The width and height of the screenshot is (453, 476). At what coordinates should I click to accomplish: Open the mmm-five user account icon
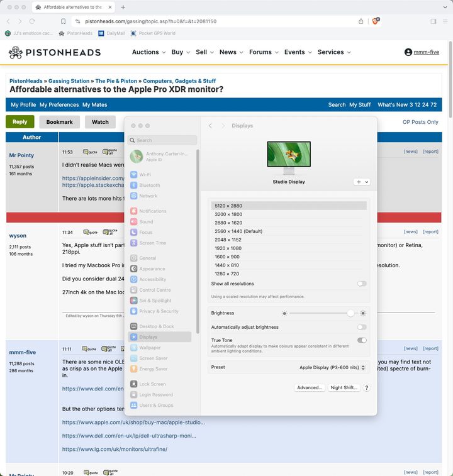tap(408, 52)
